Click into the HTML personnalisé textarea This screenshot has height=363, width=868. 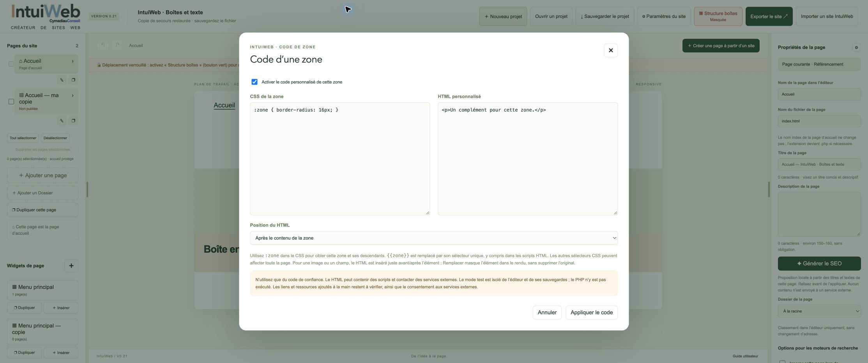(528, 159)
